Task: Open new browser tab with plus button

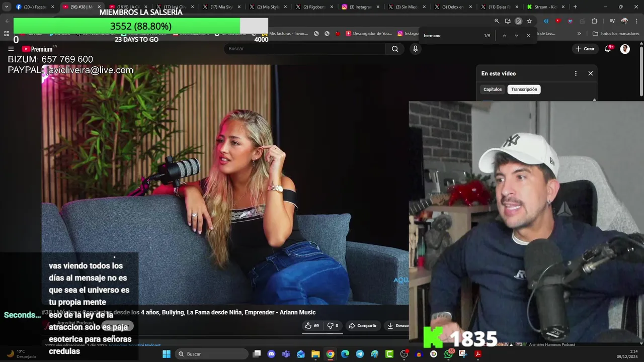Action: (575, 7)
